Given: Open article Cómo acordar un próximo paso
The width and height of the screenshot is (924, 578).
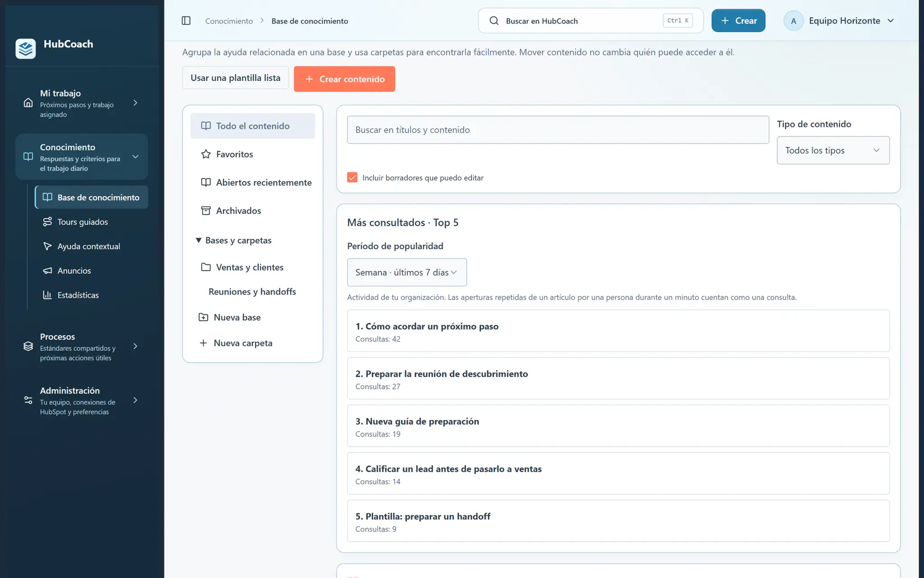Looking at the screenshot, I should point(618,331).
